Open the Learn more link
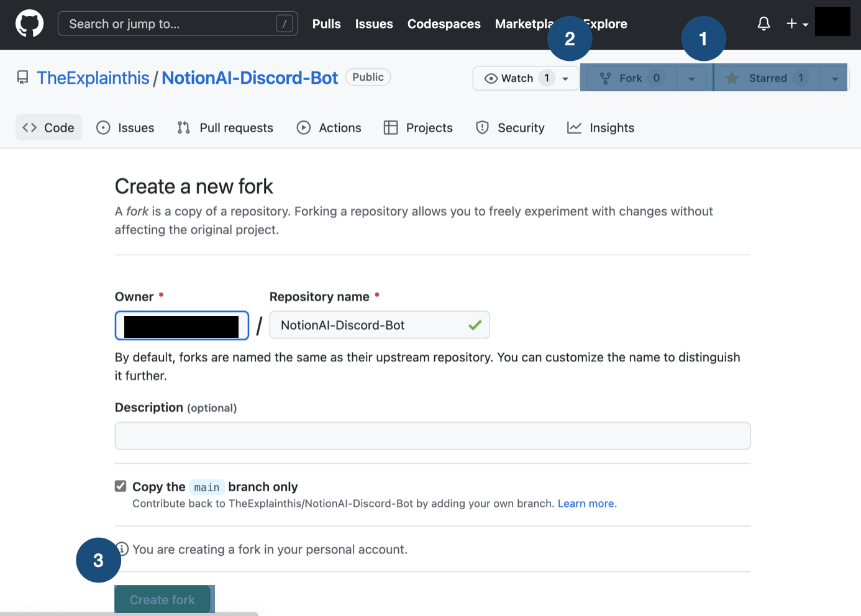The width and height of the screenshot is (861, 616). (x=586, y=503)
